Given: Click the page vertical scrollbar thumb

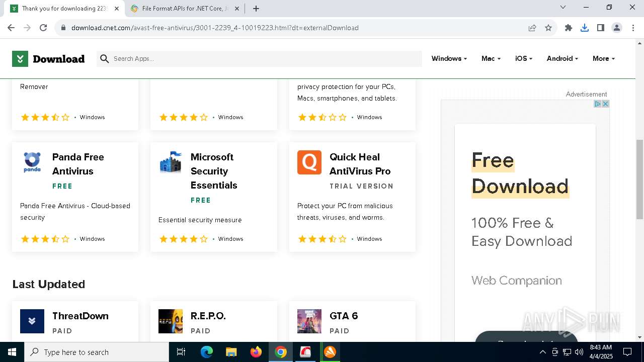Looking at the screenshot, I should coord(639,179).
